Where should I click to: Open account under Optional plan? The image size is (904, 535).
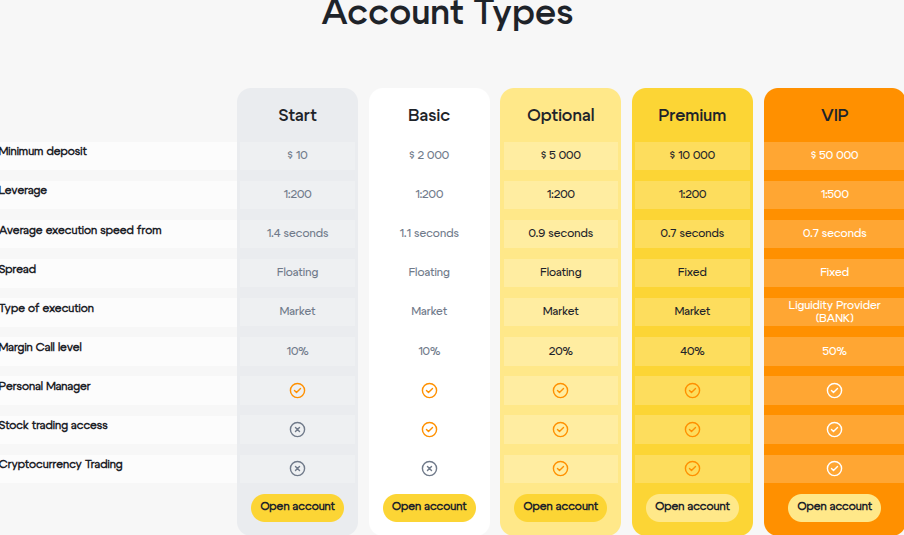pyautogui.click(x=560, y=507)
